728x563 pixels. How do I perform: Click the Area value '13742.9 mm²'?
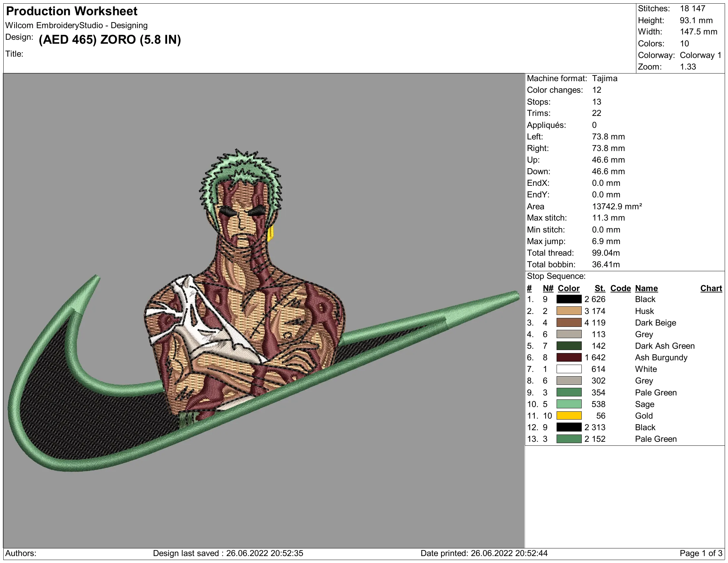pyautogui.click(x=617, y=206)
